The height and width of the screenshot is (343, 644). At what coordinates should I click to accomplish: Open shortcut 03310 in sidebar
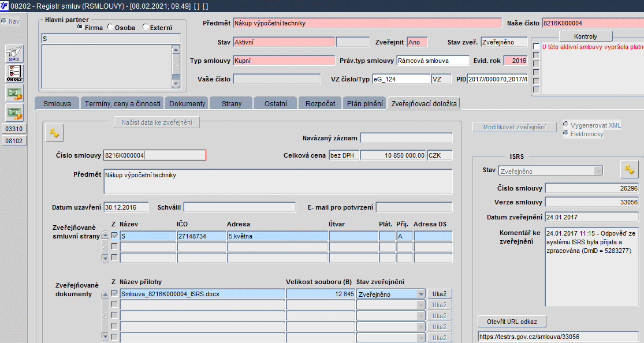point(14,129)
